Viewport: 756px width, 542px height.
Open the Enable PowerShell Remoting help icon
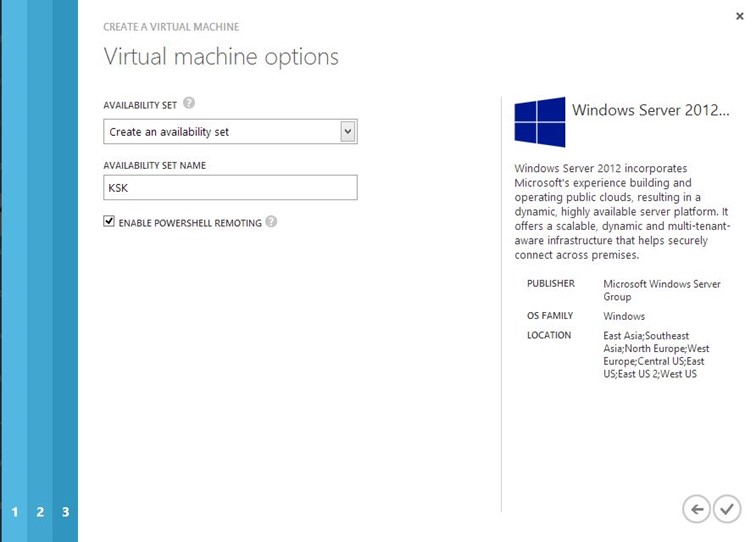(x=271, y=221)
